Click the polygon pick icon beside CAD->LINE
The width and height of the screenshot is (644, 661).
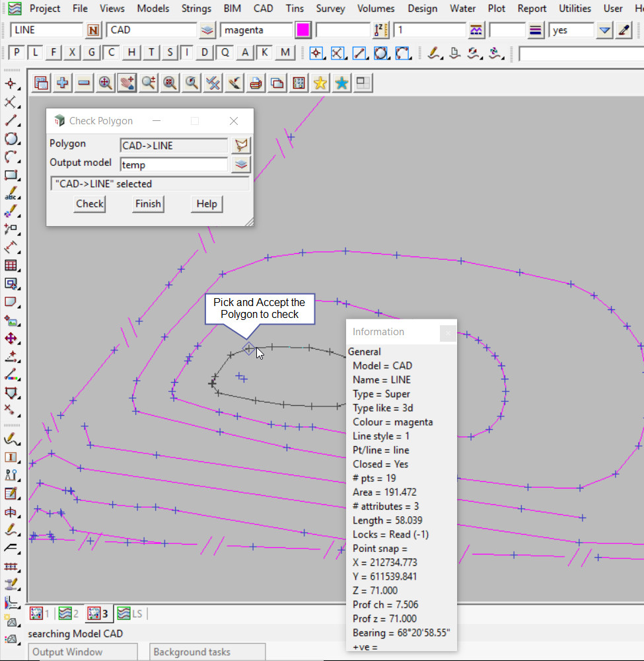click(x=242, y=145)
